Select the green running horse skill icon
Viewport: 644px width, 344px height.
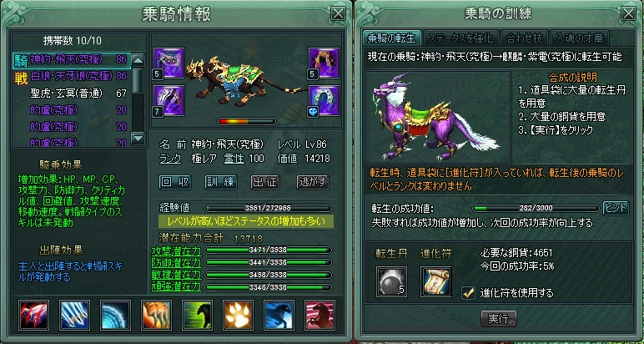(197, 315)
